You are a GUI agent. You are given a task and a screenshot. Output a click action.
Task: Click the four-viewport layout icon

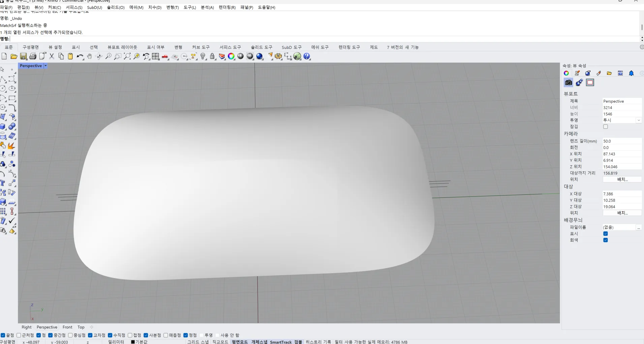pos(155,56)
